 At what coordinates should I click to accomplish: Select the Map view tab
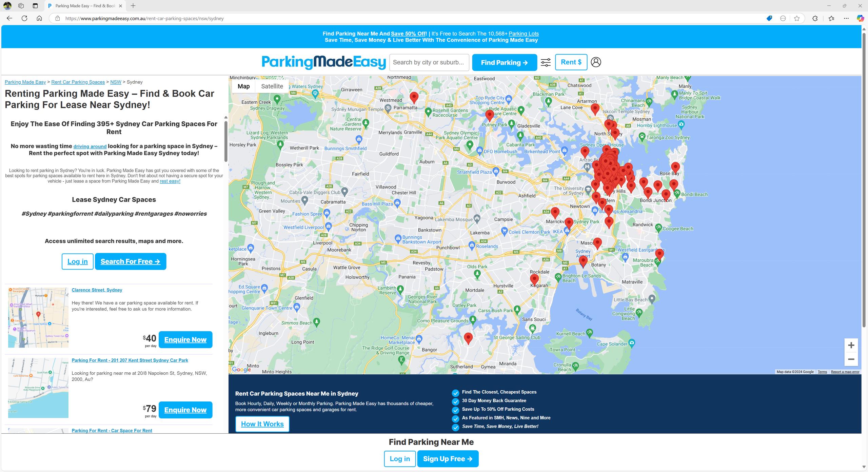(x=243, y=86)
